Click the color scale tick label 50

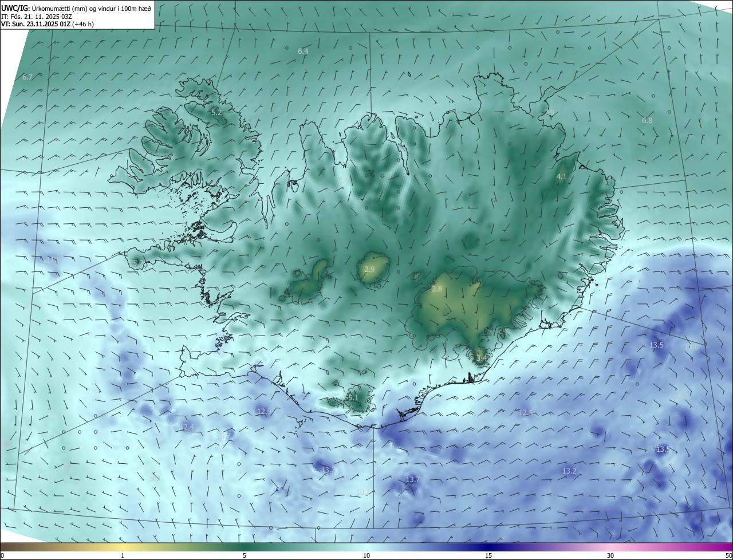pyautogui.click(x=728, y=556)
